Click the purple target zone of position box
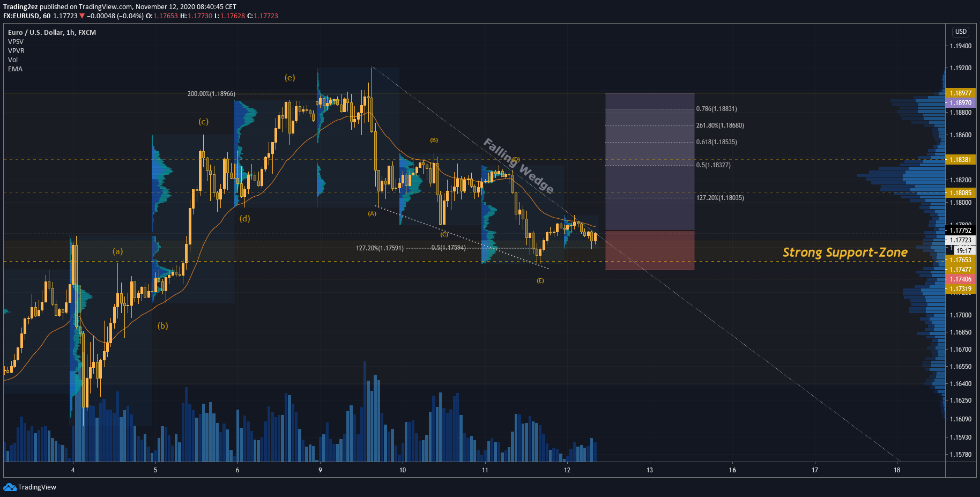The image size is (980, 497). [650, 161]
